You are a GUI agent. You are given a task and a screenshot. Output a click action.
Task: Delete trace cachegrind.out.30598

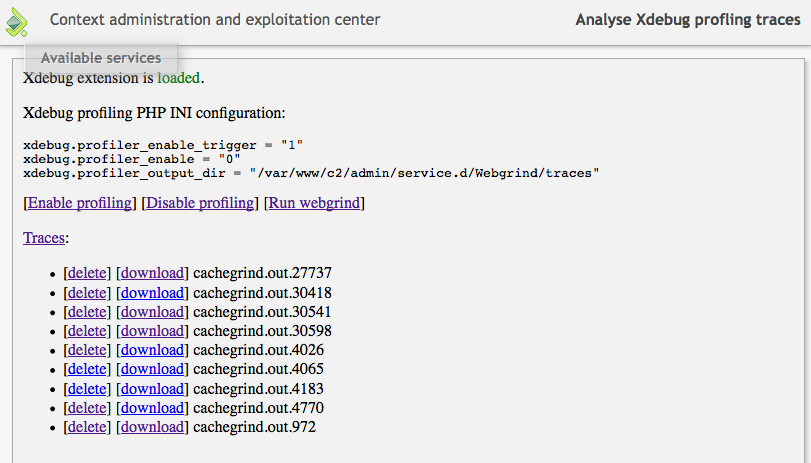[87, 331]
